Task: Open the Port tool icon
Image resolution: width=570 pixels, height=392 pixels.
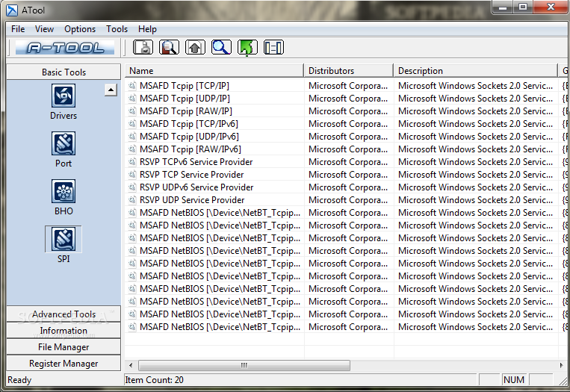Action: click(x=63, y=143)
